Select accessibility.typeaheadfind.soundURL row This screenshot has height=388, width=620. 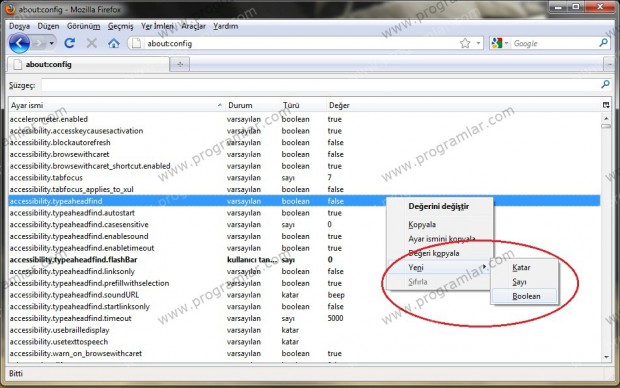(304, 295)
